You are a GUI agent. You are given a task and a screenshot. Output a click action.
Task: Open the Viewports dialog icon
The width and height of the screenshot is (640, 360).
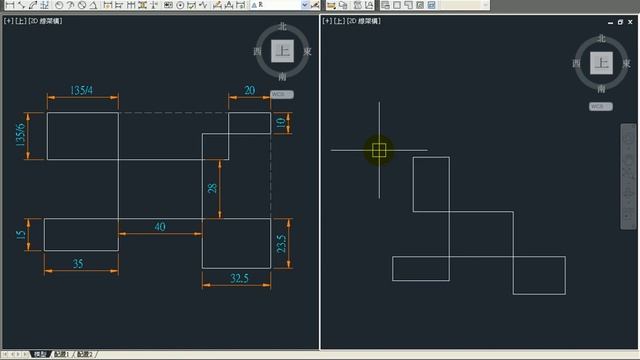pos(385,5)
